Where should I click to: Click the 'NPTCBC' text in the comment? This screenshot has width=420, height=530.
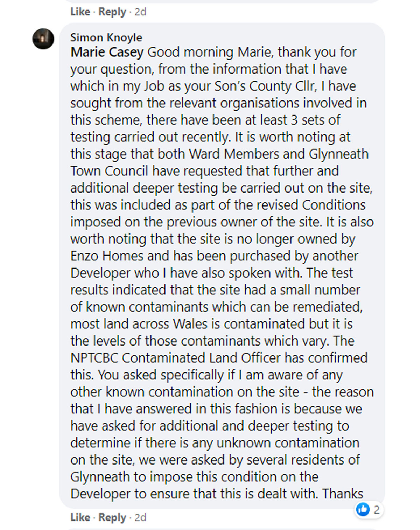point(94,358)
